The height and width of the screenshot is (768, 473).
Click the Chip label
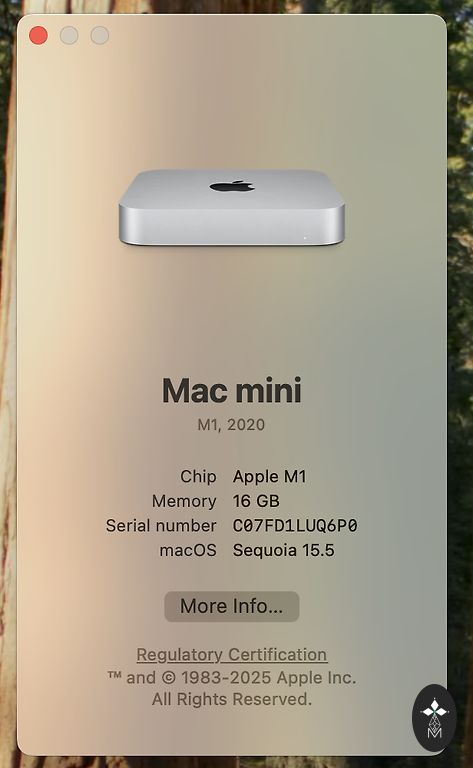point(198,477)
